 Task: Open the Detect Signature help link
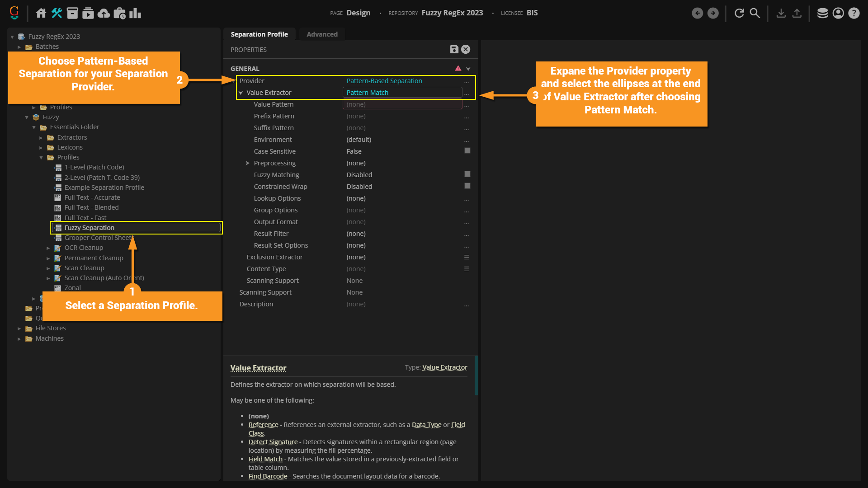(x=273, y=442)
